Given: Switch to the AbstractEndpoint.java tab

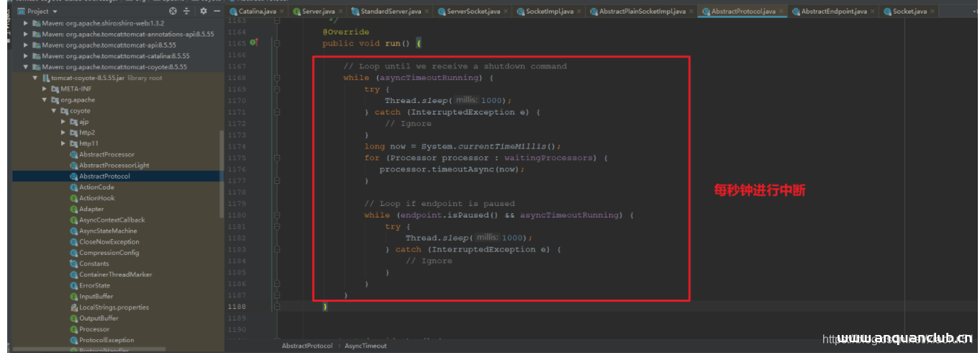Looking at the screenshot, I should tap(833, 12).
